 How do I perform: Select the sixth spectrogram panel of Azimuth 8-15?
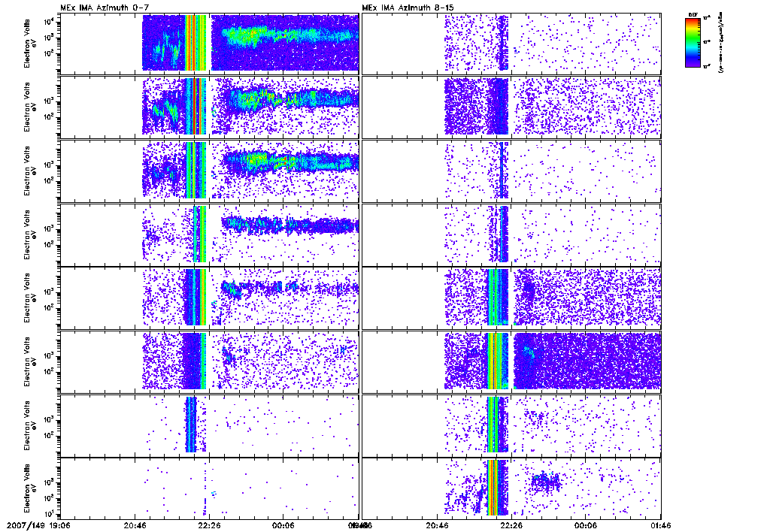[x=511, y=361]
